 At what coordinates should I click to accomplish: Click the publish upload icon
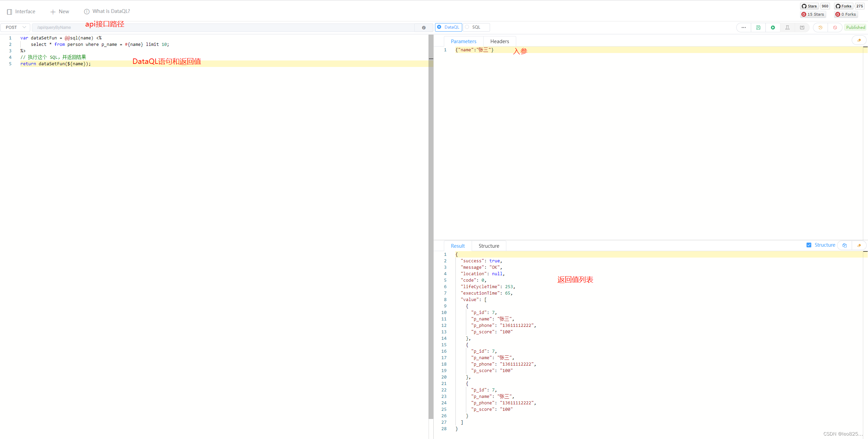[x=802, y=28]
